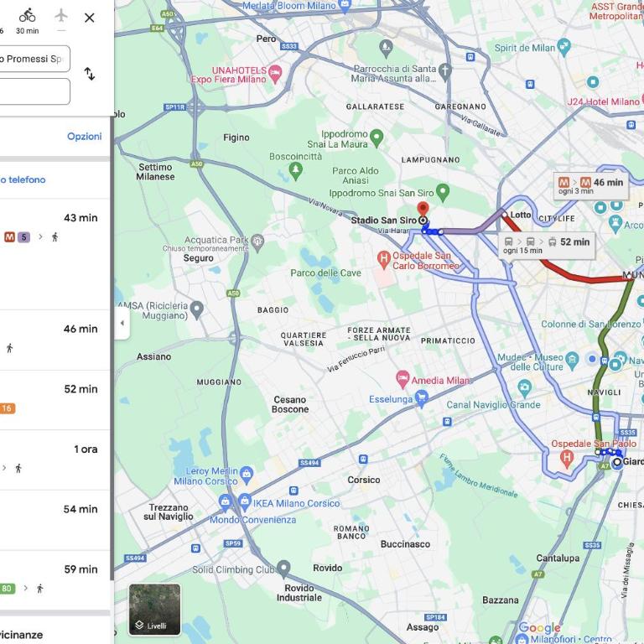
Task: Select the 54 min route option
Action: pos(55,521)
